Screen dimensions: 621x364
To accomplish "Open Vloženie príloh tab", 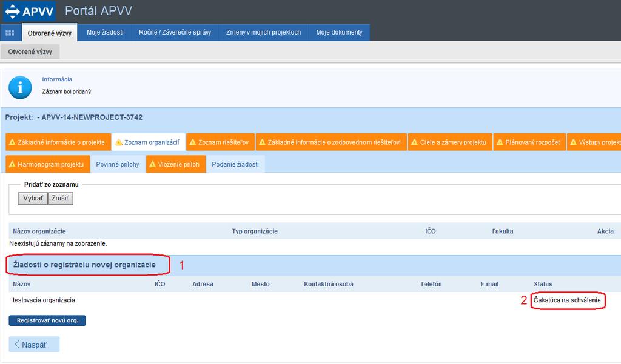I will tap(176, 164).
